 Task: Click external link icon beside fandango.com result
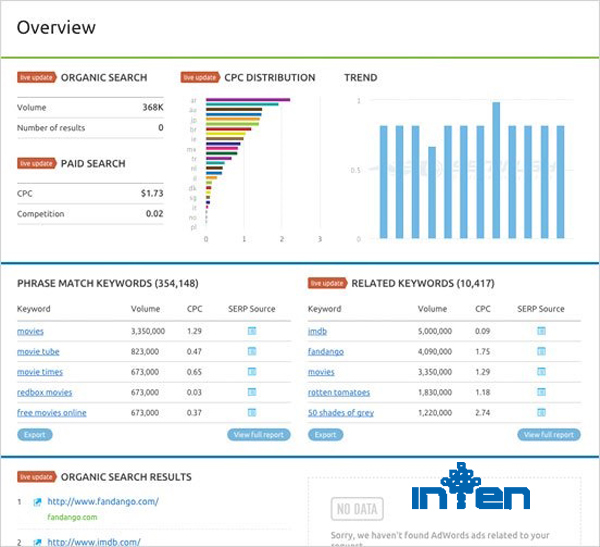coord(37,502)
